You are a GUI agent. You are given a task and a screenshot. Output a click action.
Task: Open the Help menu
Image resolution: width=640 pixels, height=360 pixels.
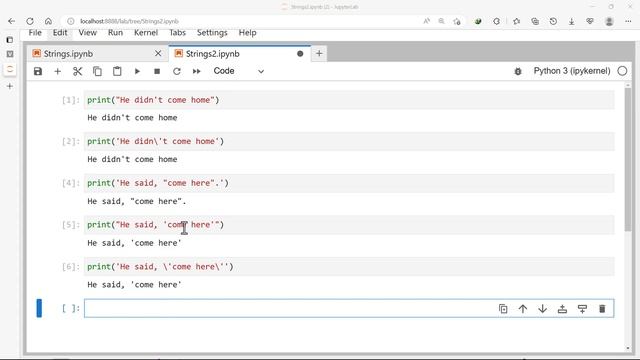247,33
